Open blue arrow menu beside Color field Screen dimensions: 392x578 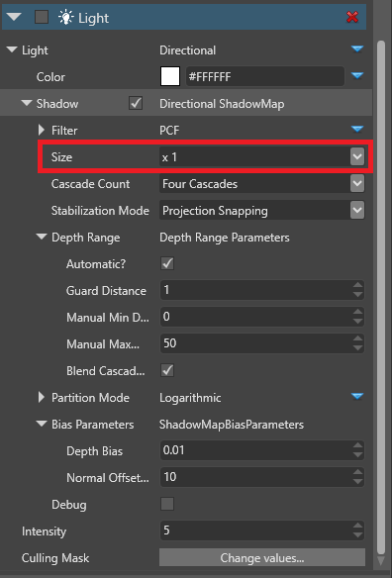pyautogui.click(x=357, y=76)
